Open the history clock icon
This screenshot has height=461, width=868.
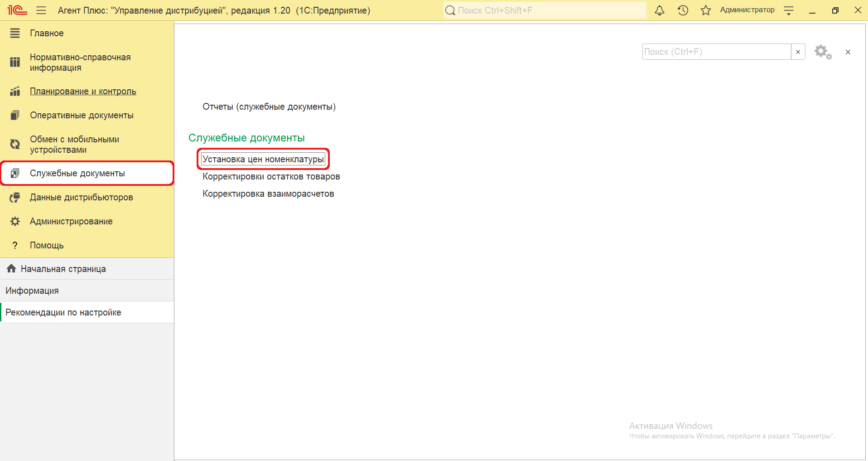[x=683, y=10]
